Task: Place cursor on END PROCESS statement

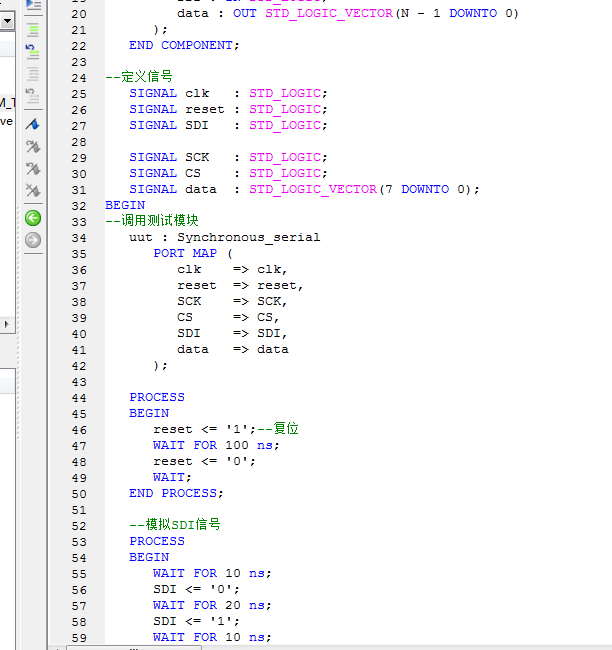Action: [176, 493]
